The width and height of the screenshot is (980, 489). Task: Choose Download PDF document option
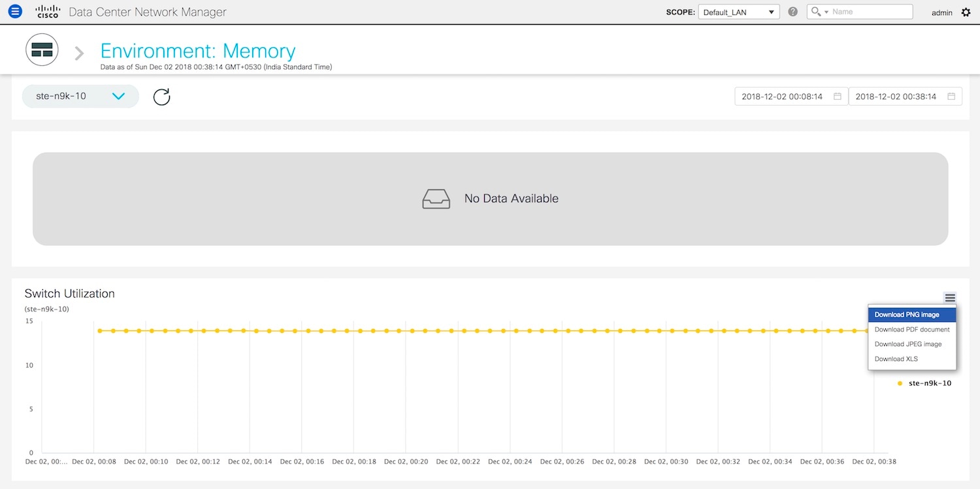tap(912, 330)
